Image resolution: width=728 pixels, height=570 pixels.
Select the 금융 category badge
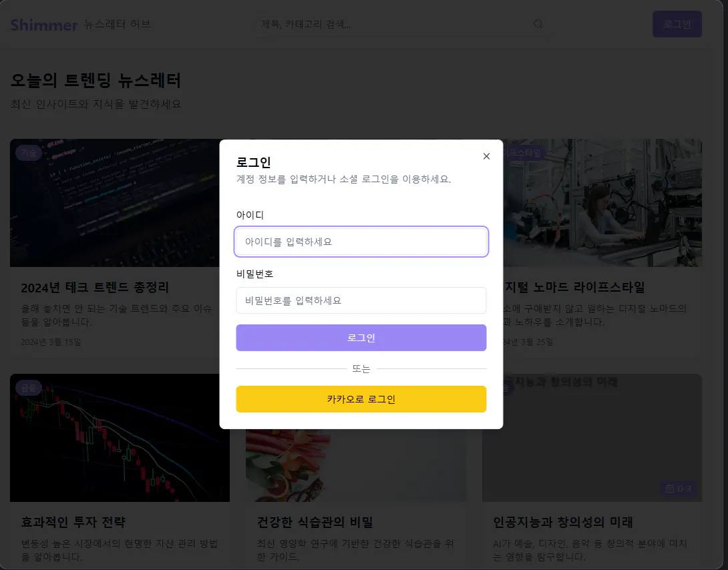tap(29, 388)
